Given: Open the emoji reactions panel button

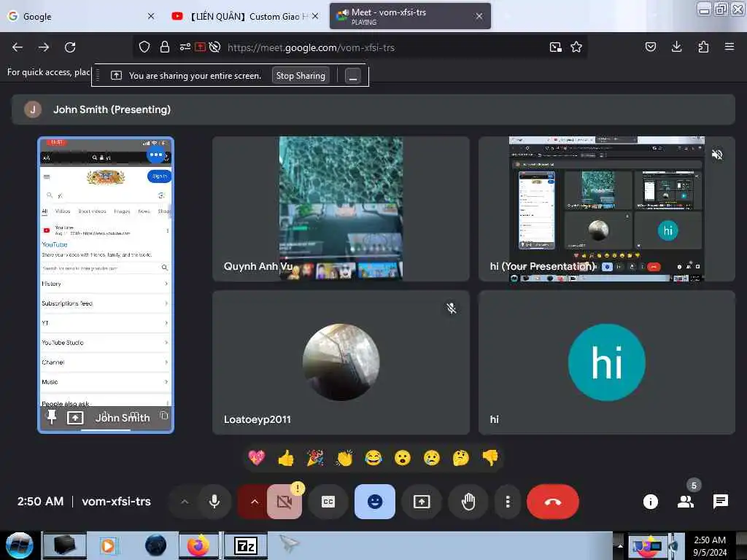Looking at the screenshot, I should (x=375, y=502).
